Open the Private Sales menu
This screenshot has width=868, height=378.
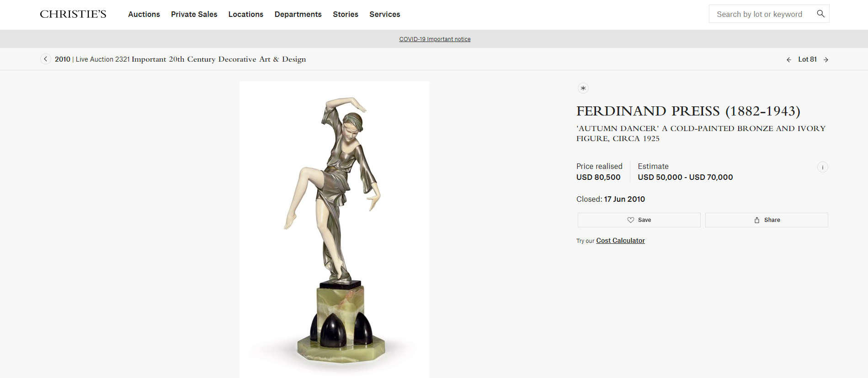click(x=194, y=14)
